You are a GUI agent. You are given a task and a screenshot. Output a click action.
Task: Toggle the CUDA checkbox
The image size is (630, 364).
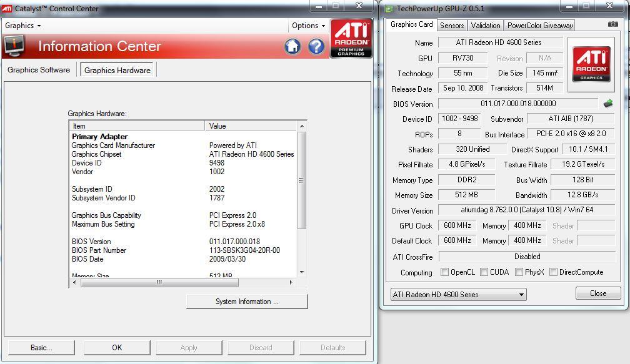(x=484, y=272)
